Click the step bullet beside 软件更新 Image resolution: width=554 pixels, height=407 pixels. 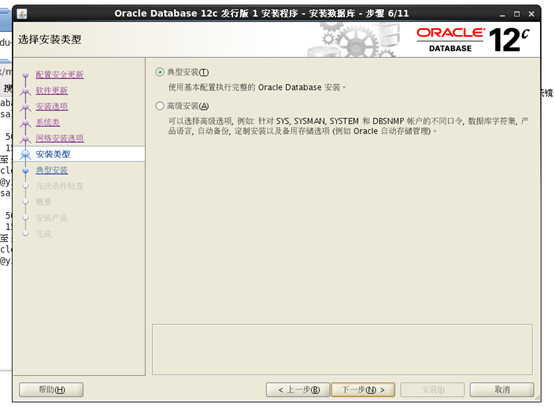(x=25, y=91)
